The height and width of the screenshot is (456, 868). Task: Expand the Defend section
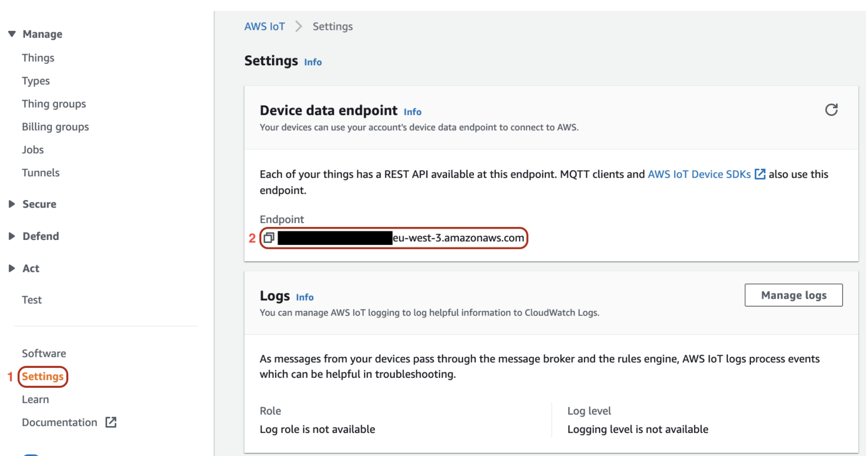coord(12,236)
